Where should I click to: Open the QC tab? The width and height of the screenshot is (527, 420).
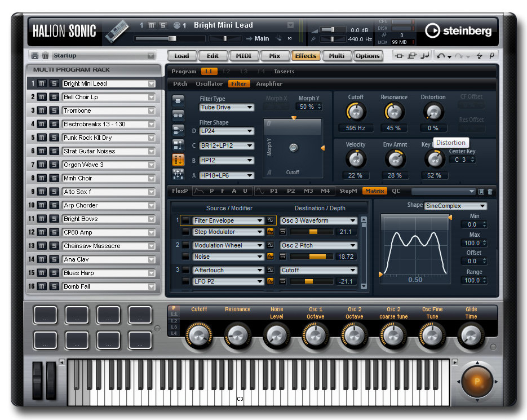pos(396,191)
